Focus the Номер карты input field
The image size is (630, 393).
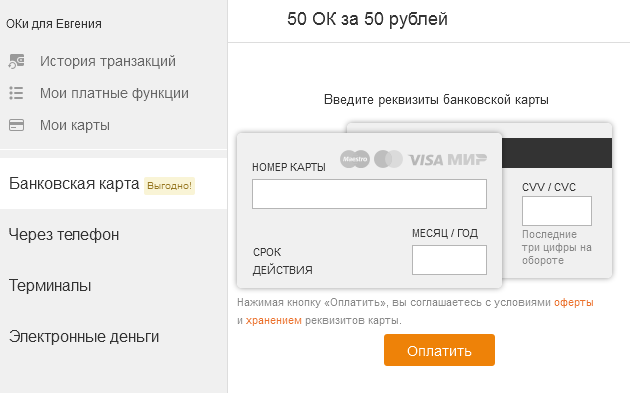(x=369, y=194)
